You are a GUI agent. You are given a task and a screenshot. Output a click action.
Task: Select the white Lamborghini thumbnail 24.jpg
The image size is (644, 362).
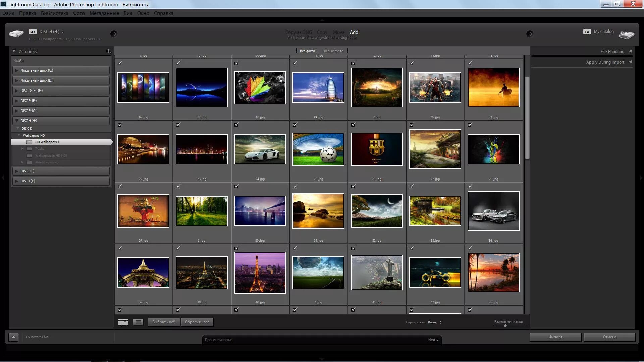[x=260, y=149]
